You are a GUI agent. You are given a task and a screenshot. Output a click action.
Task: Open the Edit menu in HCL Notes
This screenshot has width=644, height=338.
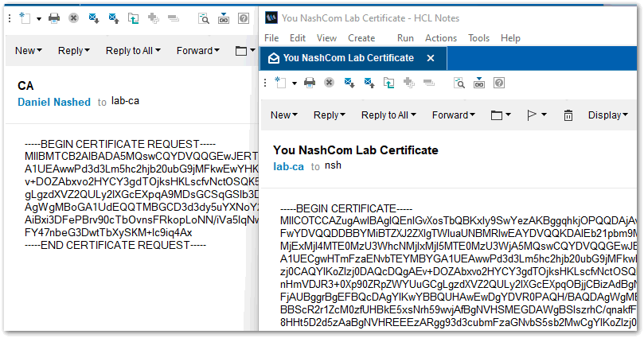click(298, 37)
